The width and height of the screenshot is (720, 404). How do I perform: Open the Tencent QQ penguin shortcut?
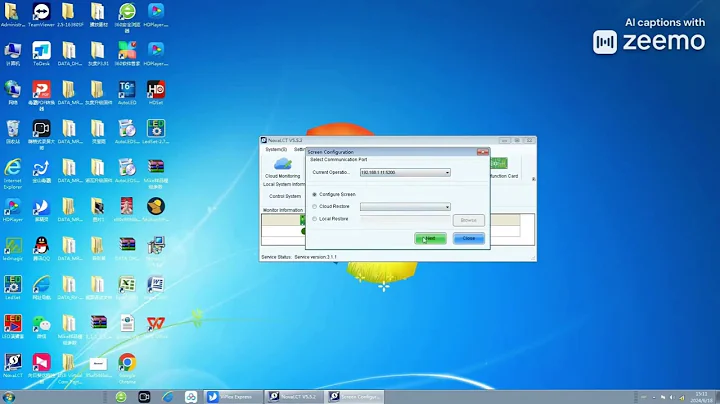(x=41, y=249)
